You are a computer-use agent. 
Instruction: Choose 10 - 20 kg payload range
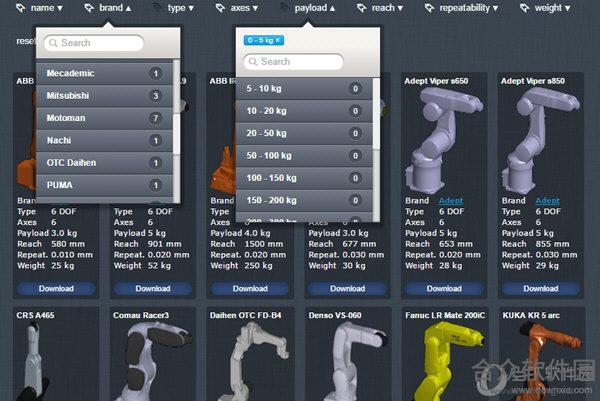pos(304,111)
